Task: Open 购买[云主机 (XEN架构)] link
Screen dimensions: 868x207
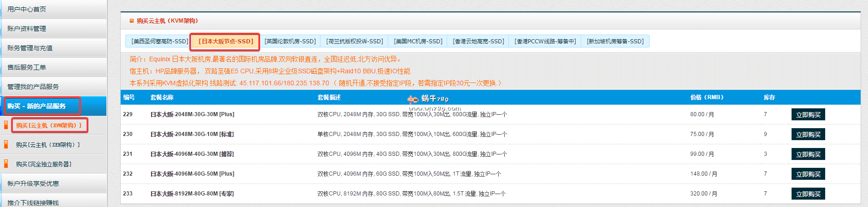Action: coord(48,145)
